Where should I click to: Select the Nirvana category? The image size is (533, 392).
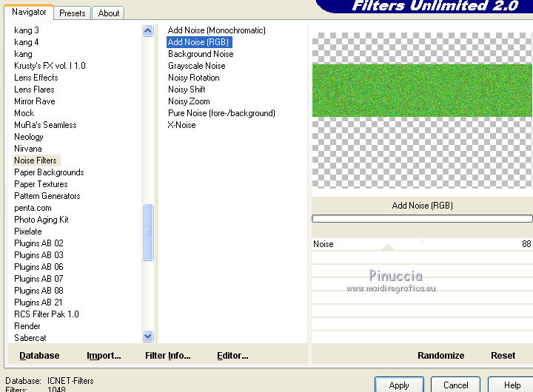click(x=28, y=149)
